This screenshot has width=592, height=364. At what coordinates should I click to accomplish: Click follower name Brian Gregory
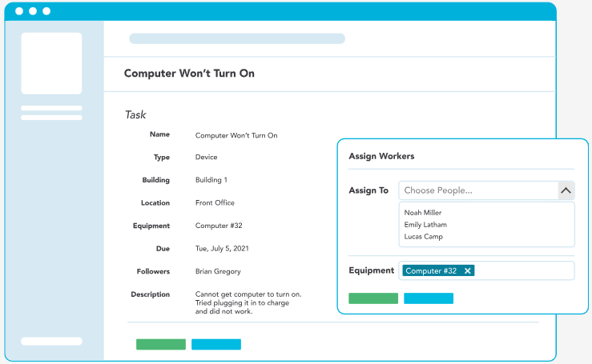point(218,271)
